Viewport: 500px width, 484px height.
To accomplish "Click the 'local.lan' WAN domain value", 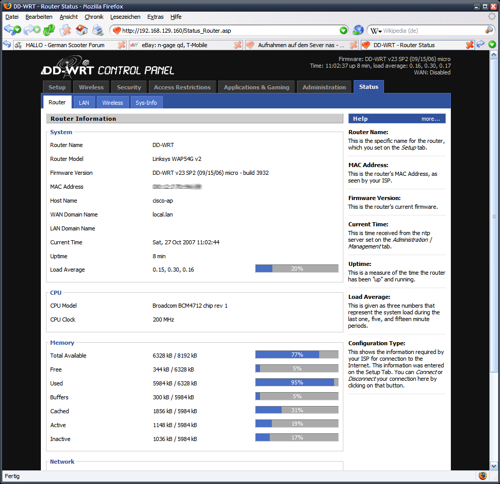I will [x=163, y=214].
